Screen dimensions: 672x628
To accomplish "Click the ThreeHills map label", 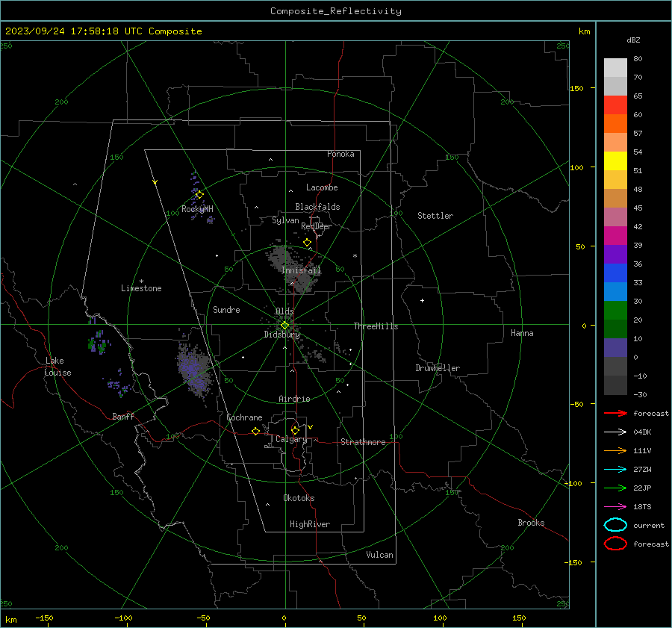I will (376, 326).
